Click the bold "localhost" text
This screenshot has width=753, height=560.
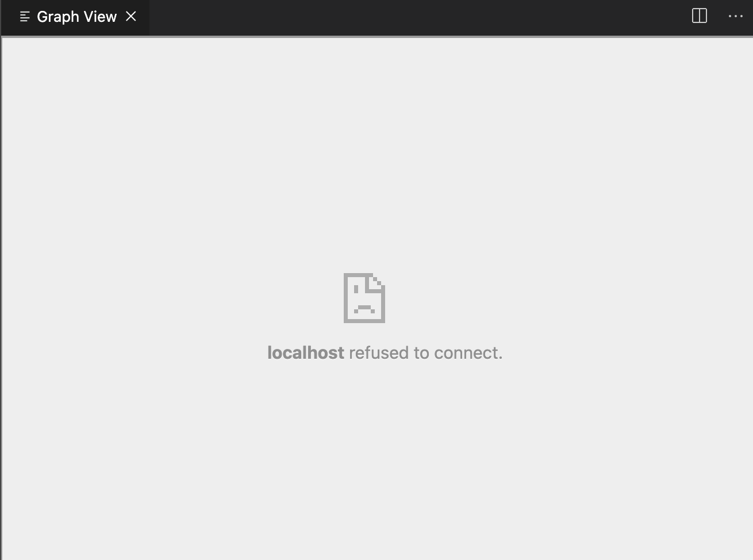pyautogui.click(x=306, y=352)
